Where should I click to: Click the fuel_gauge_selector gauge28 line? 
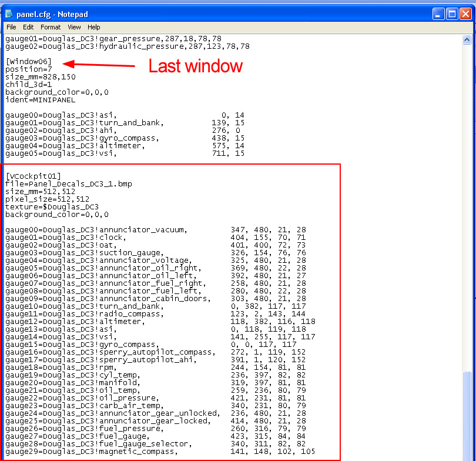(155, 444)
